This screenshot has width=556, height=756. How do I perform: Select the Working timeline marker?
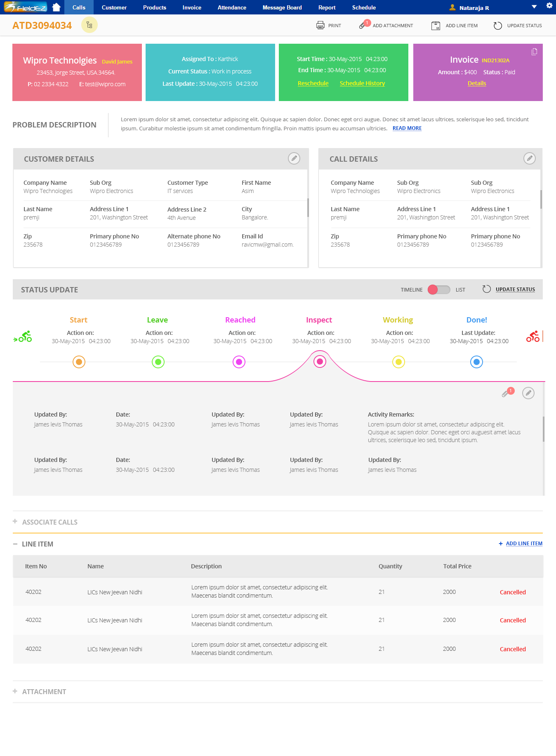tap(398, 362)
